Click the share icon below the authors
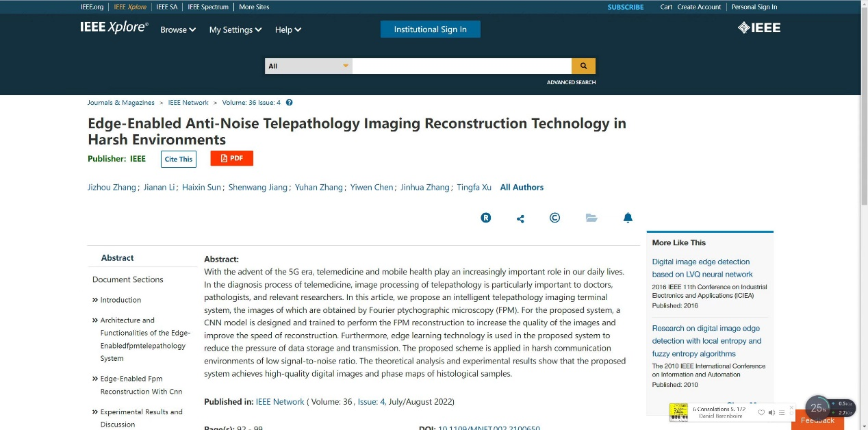Image resolution: width=868 pixels, height=430 pixels. (520, 218)
